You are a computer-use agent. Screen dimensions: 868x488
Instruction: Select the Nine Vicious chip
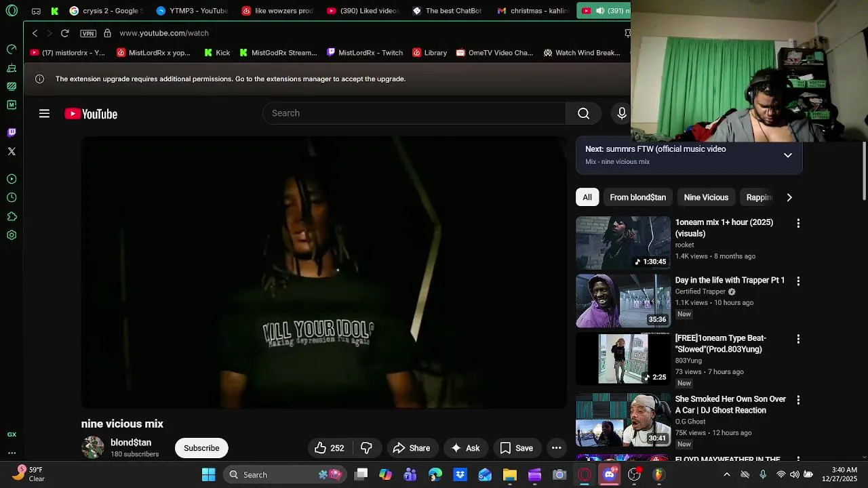pyautogui.click(x=706, y=197)
